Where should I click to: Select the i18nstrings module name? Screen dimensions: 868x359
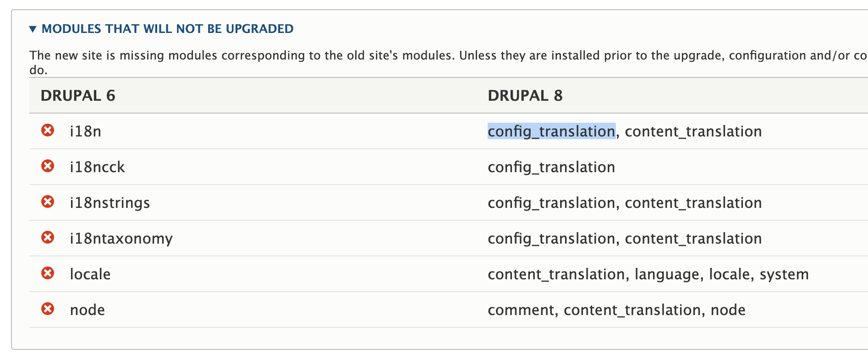coord(110,203)
